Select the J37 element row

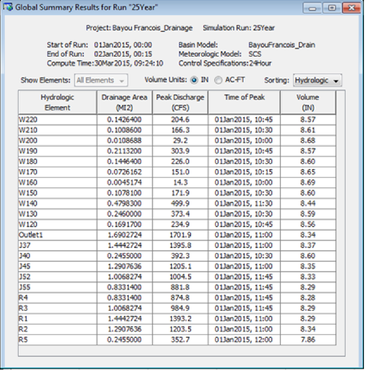[x=177, y=245]
